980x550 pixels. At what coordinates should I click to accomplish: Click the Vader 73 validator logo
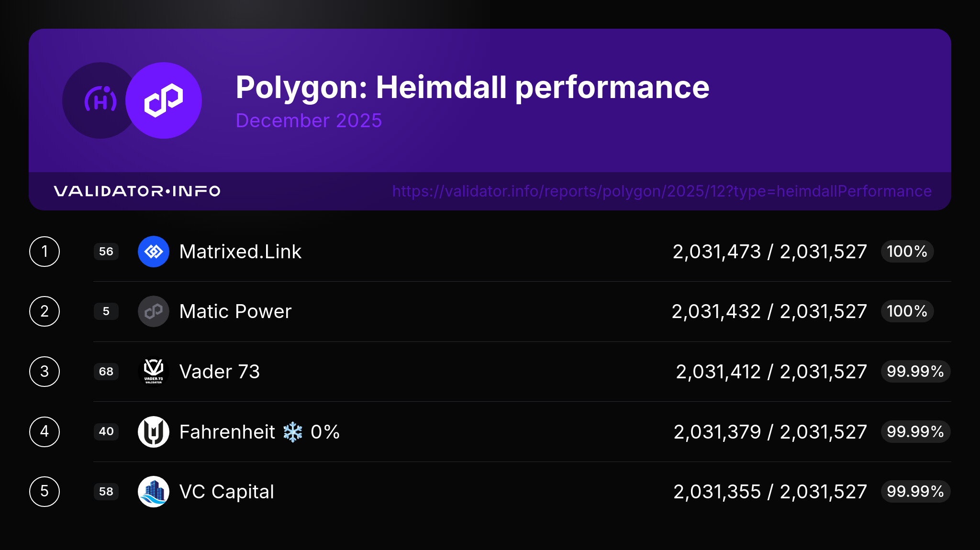[153, 372]
